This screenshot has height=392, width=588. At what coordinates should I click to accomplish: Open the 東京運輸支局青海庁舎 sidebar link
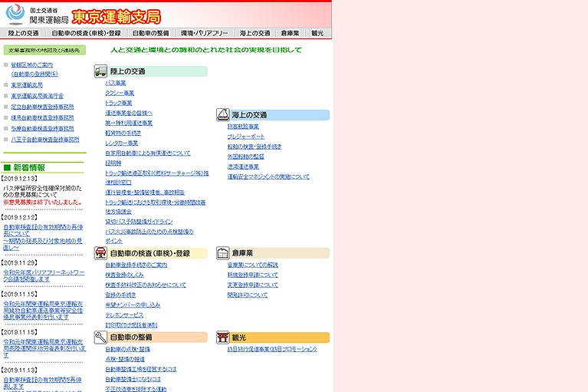coord(37,96)
